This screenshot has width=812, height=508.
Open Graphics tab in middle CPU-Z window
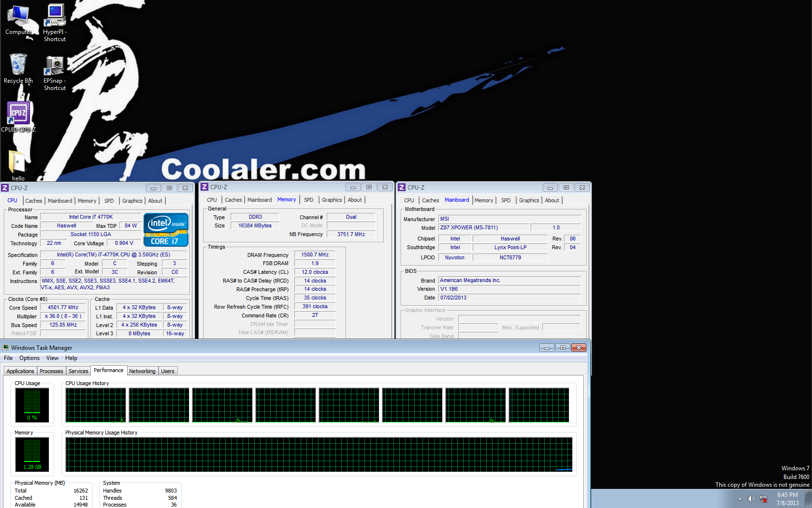332,200
